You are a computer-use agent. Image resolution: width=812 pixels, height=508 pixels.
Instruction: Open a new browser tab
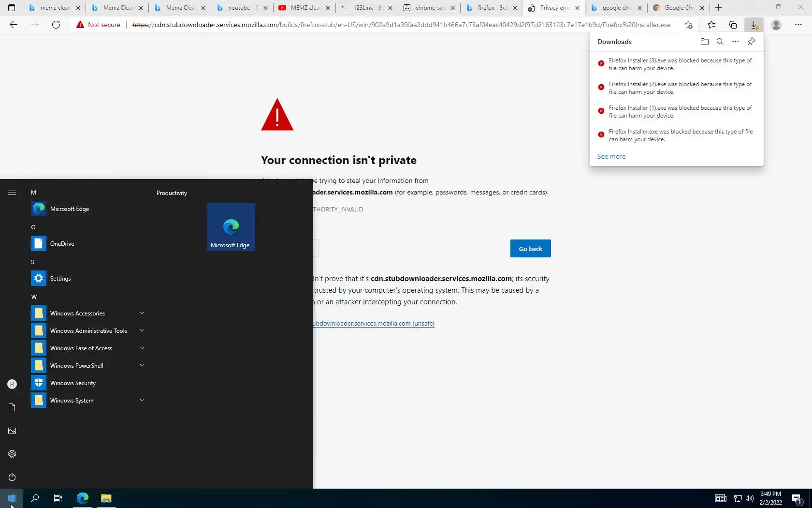(x=719, y=8)
